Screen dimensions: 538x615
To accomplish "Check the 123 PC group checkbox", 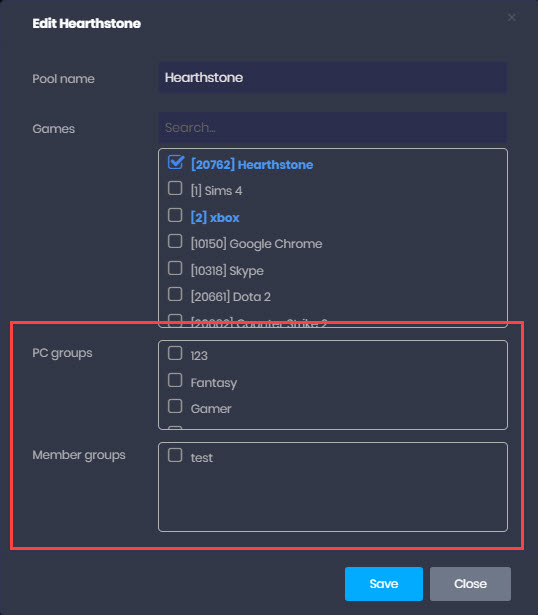I will pyautogui.click(x=175, y=353).
